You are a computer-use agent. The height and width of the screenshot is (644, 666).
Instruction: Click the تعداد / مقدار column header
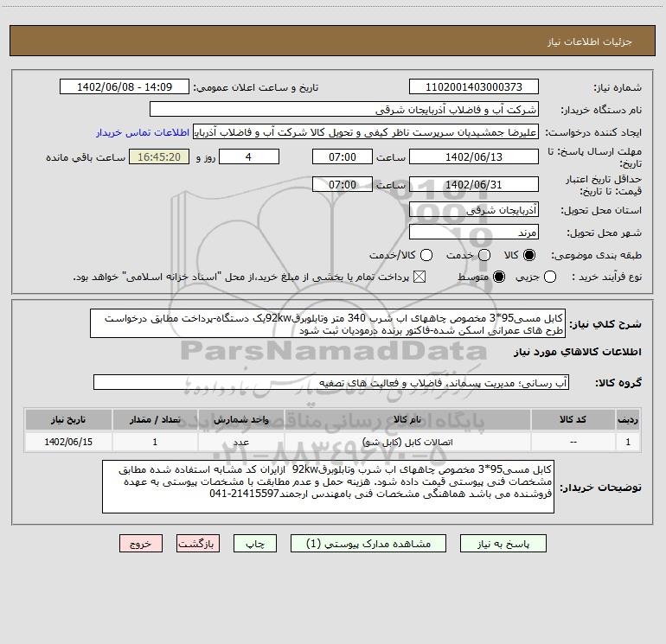[x=155, y=419]
